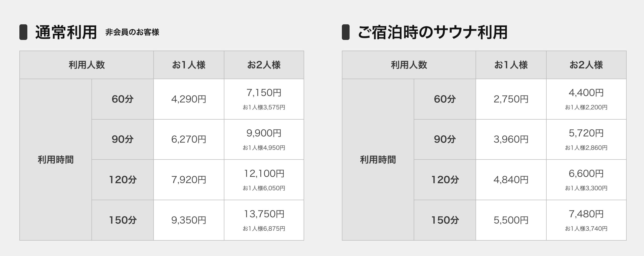Select the 5,500円 price cell
This screenshot has height=256, width=644.
point(511,220)
